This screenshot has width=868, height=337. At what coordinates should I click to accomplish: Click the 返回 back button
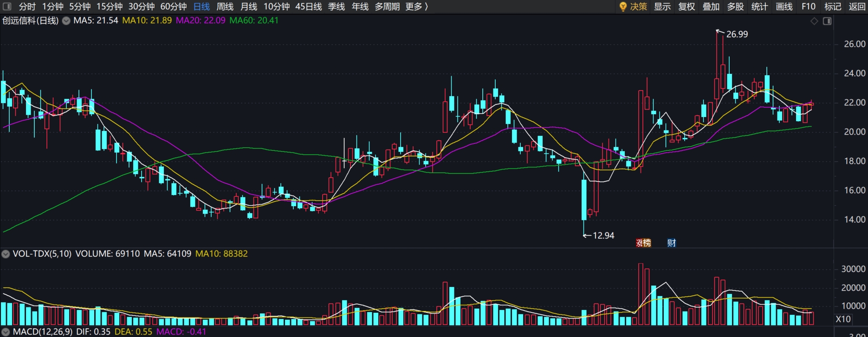coord(857,6)
